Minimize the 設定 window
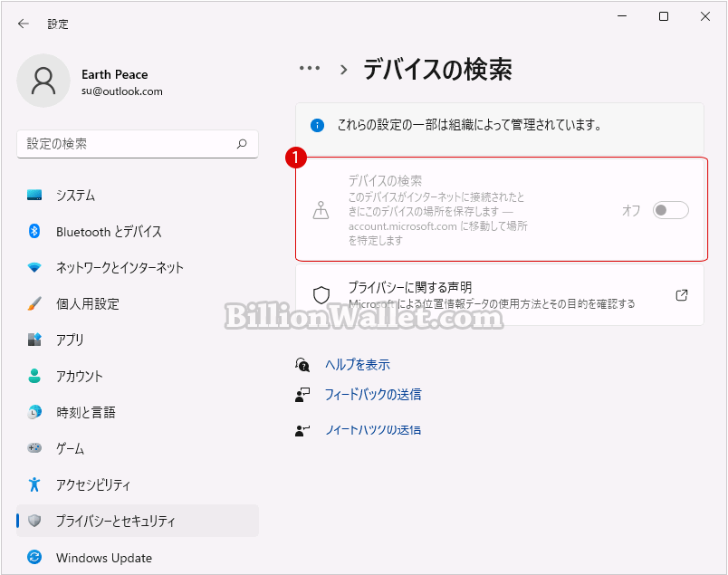 click(622, 16)
